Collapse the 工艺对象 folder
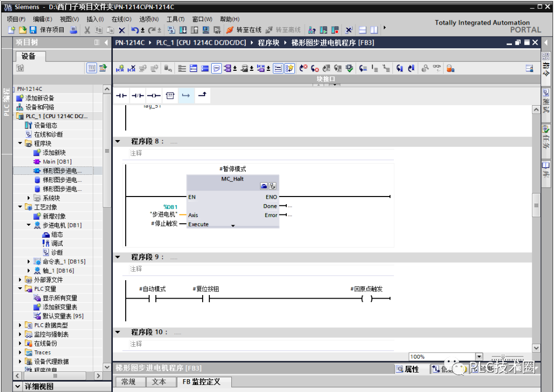Viewport: 554px width, 392px height. coord(20,207)
